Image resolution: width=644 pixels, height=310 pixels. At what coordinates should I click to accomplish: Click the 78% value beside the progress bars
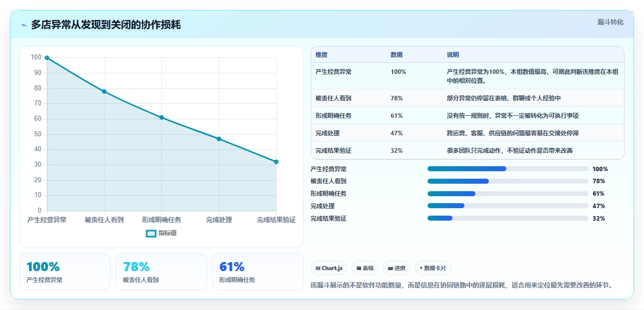[599, 181]
